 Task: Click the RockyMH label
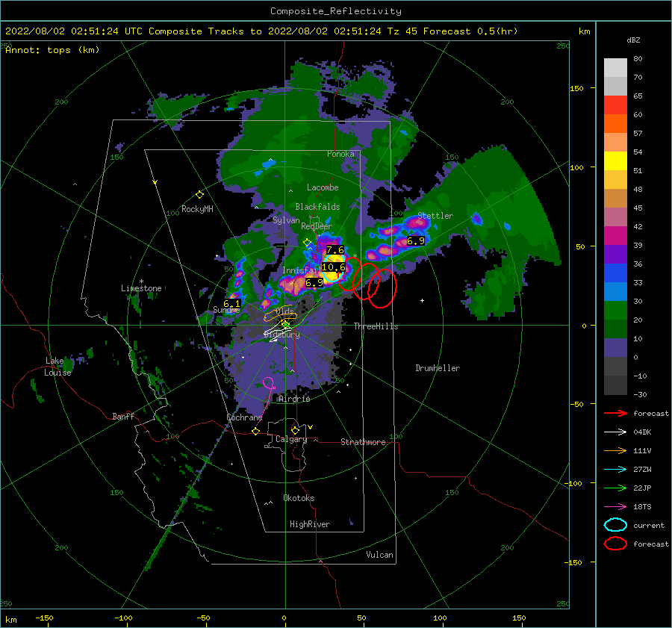tap(197, 209)
